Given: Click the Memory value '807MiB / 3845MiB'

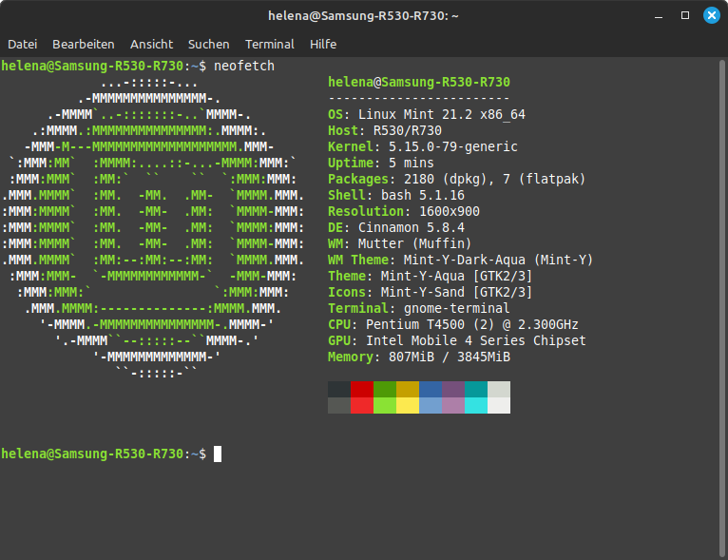Looking at the screenshot, I should tap(450, 357).
